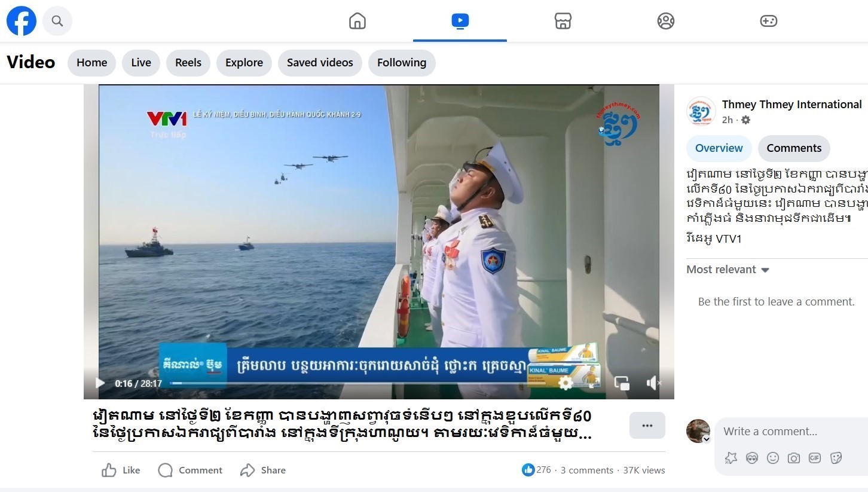Like the video post
868x492 pixels.
[x=121, y=470]
